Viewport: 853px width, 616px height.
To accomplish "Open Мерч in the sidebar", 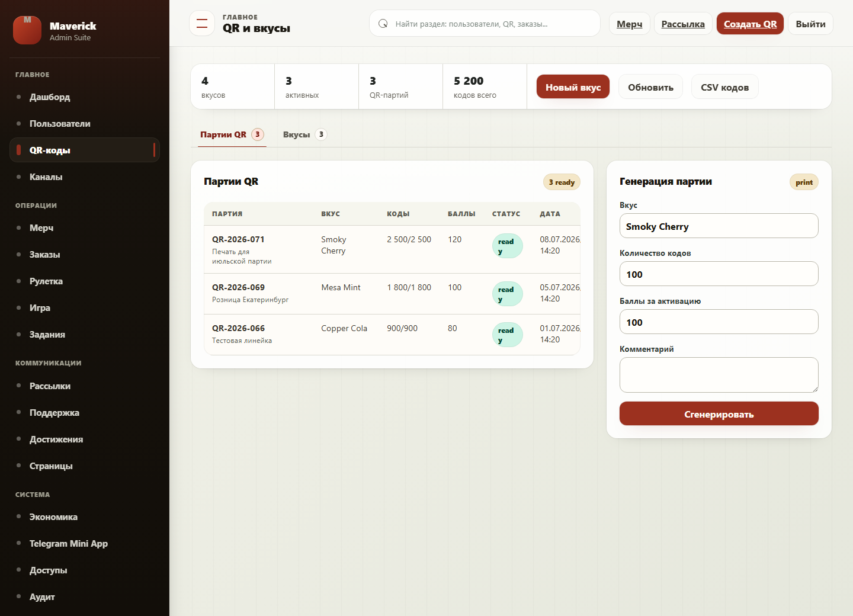I will tap(85, 228).
